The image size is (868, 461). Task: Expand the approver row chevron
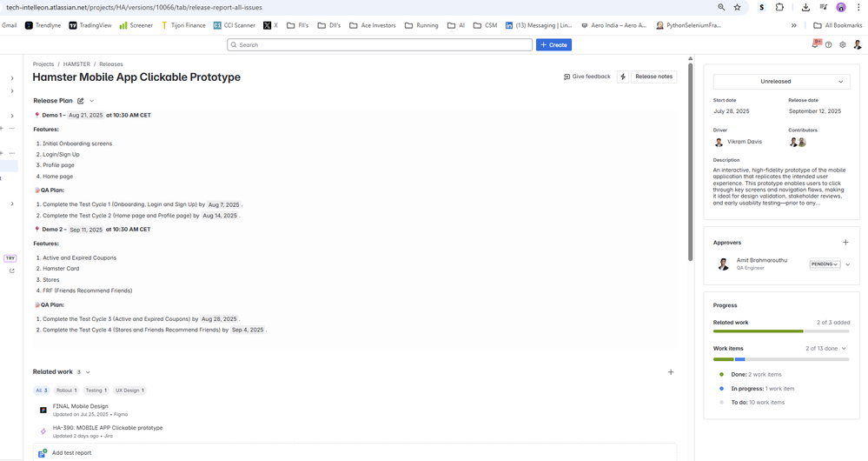click(847, 264)
